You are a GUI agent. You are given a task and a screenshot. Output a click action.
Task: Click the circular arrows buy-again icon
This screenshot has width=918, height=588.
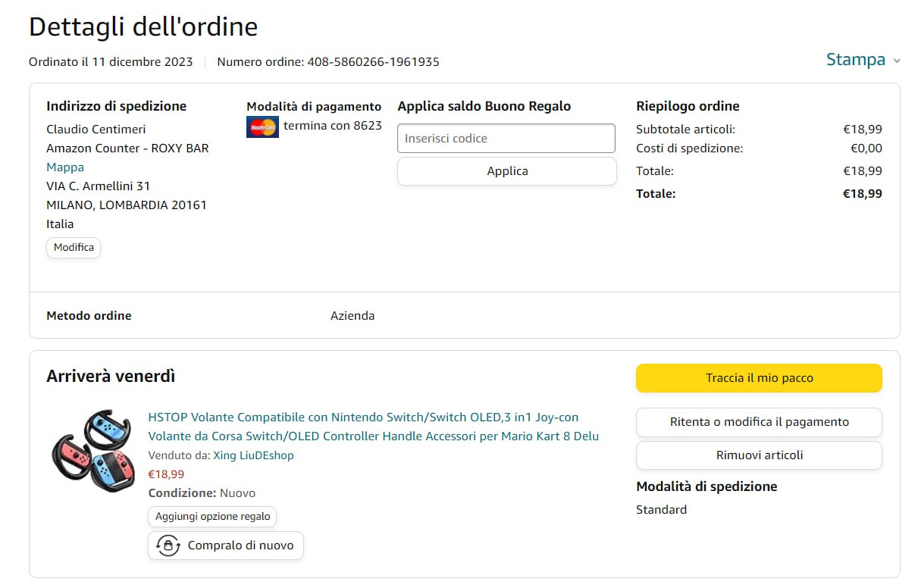[168, 546]
